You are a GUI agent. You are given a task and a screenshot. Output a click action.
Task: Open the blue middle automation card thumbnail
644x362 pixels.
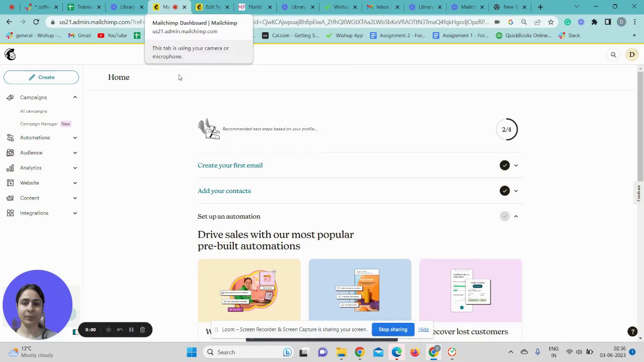[x=360, y=290]
